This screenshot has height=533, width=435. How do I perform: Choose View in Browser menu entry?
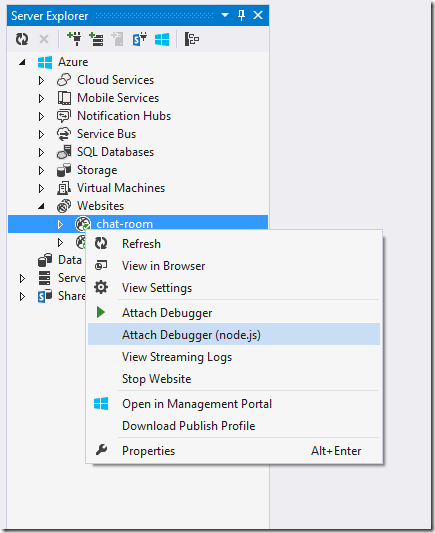coord(234,266)
